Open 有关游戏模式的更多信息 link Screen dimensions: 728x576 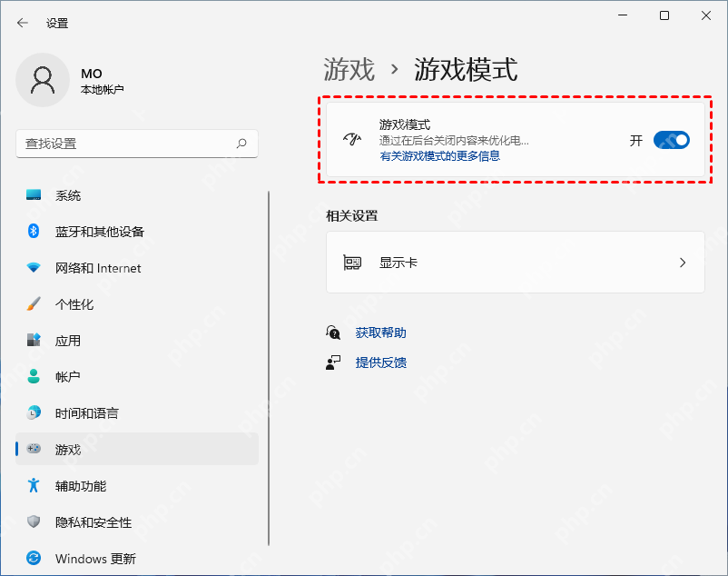tap(439, 156)
